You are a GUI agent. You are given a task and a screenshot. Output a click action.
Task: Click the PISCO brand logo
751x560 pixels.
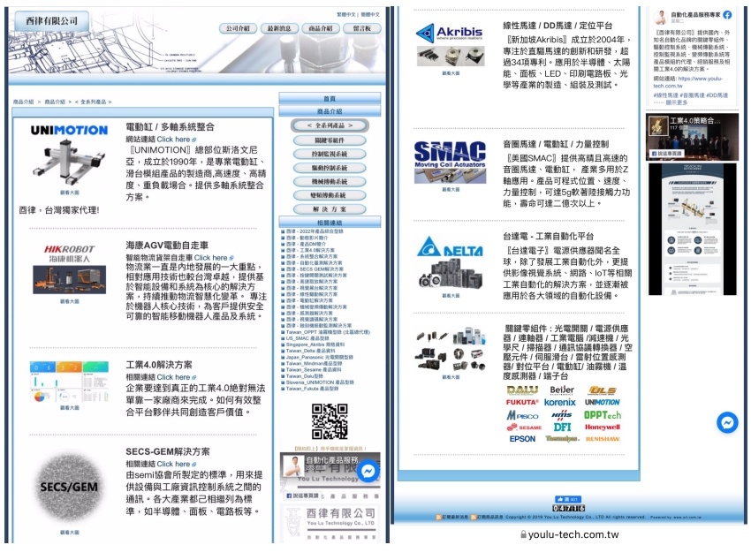(522, 415)
